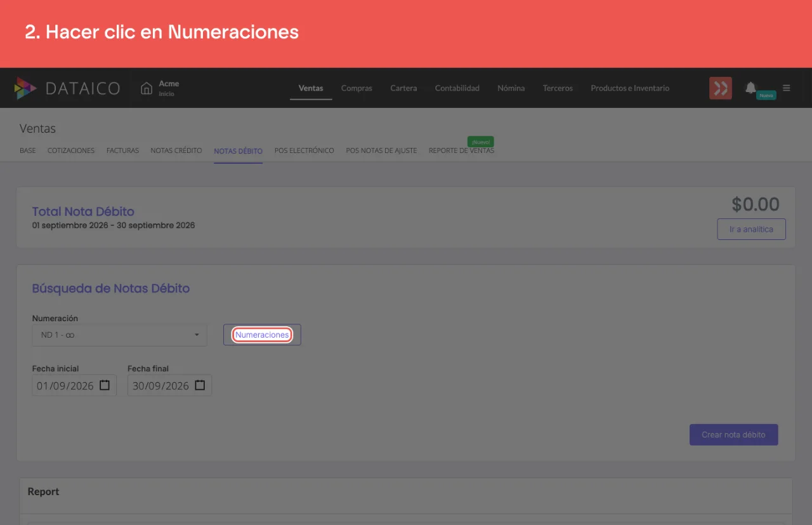Open Productos e Inventario menu
The width and height of the screenshot is (812, 525).
click(x=630, y=88)
